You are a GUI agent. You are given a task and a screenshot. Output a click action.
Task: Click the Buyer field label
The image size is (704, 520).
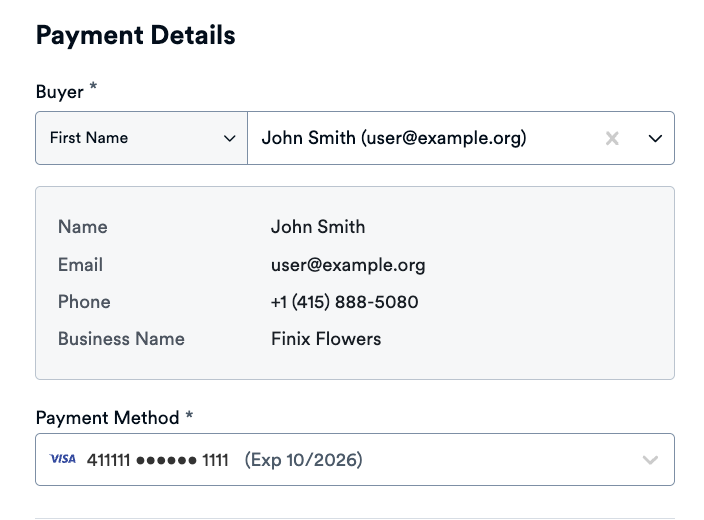59,92
